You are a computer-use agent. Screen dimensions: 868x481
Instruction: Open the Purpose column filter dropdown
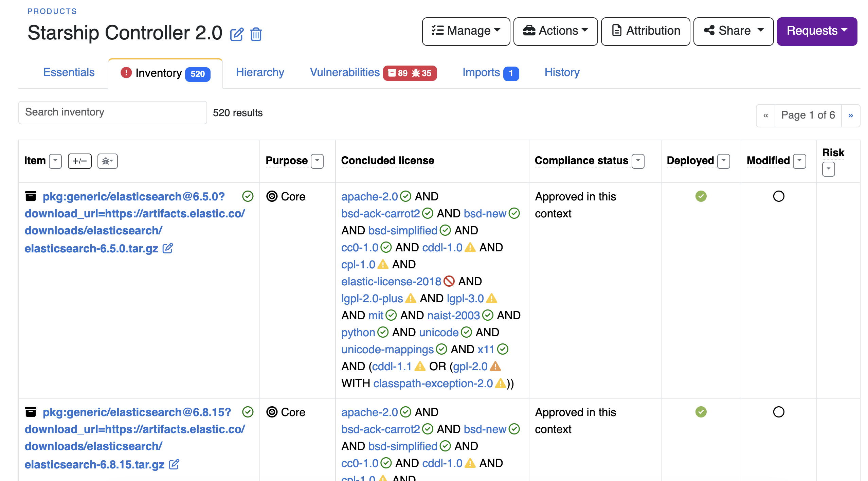coord(317,161)
